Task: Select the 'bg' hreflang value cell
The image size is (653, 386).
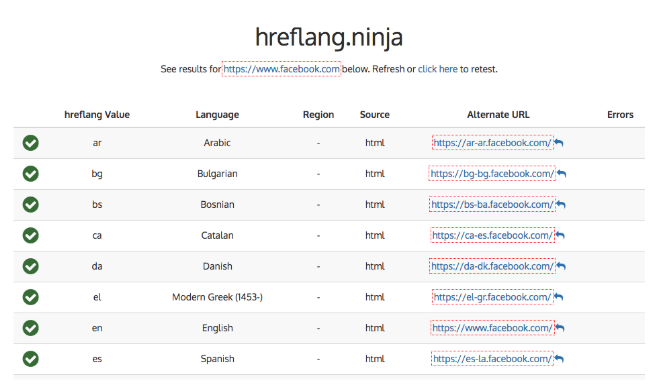Action: (x=97, y=174)
